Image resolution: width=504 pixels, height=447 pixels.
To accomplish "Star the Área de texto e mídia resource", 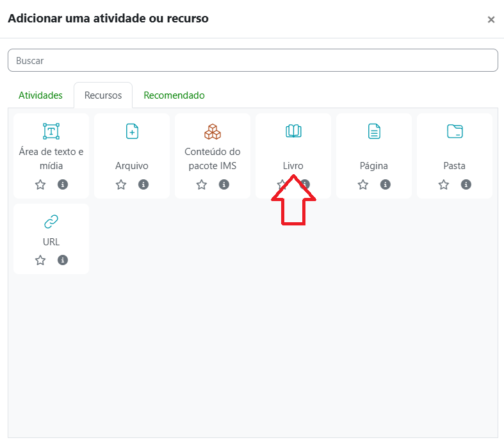I will 40,184.
